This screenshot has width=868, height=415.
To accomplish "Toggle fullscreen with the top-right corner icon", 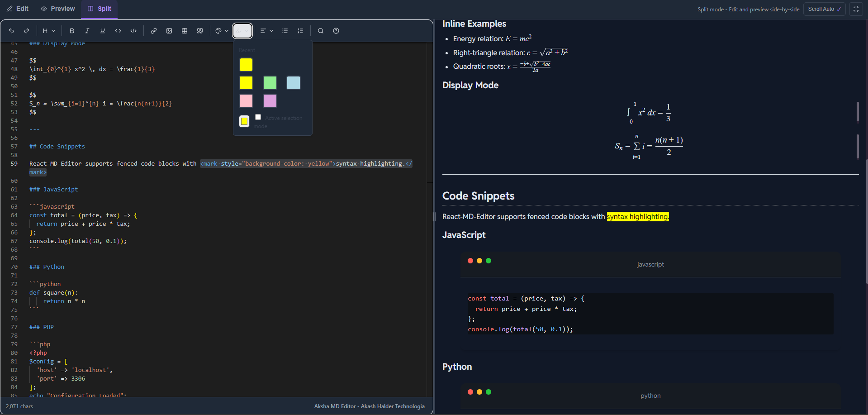I will 856,9.
